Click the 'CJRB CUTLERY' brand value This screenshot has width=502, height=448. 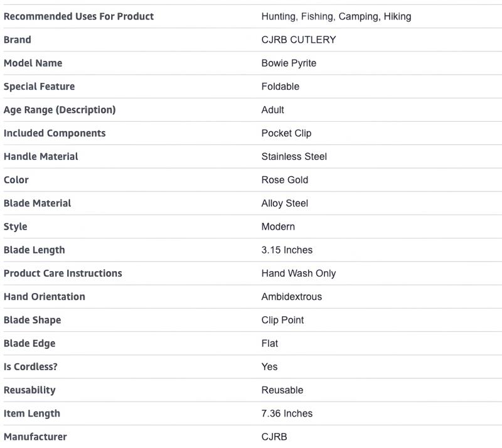coord(299,40)
